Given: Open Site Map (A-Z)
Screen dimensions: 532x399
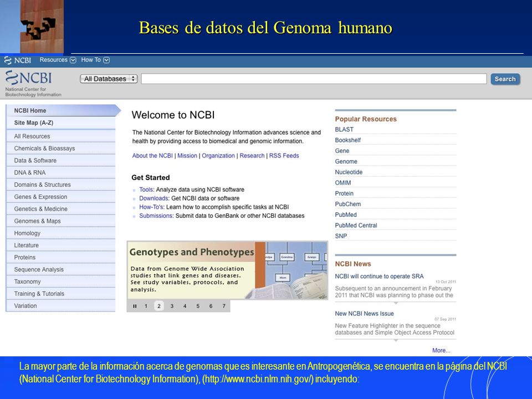Looking at the screenshot, I should [61, 123].
